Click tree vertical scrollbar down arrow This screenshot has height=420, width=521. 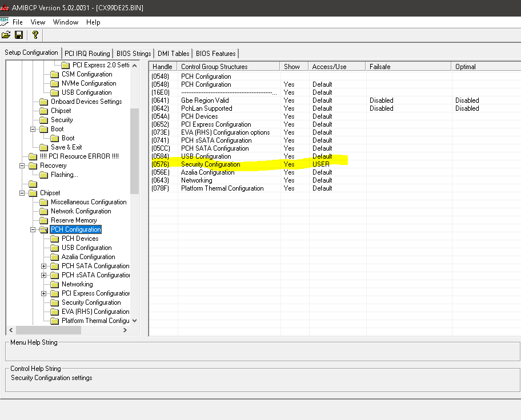tap(135, 321)
